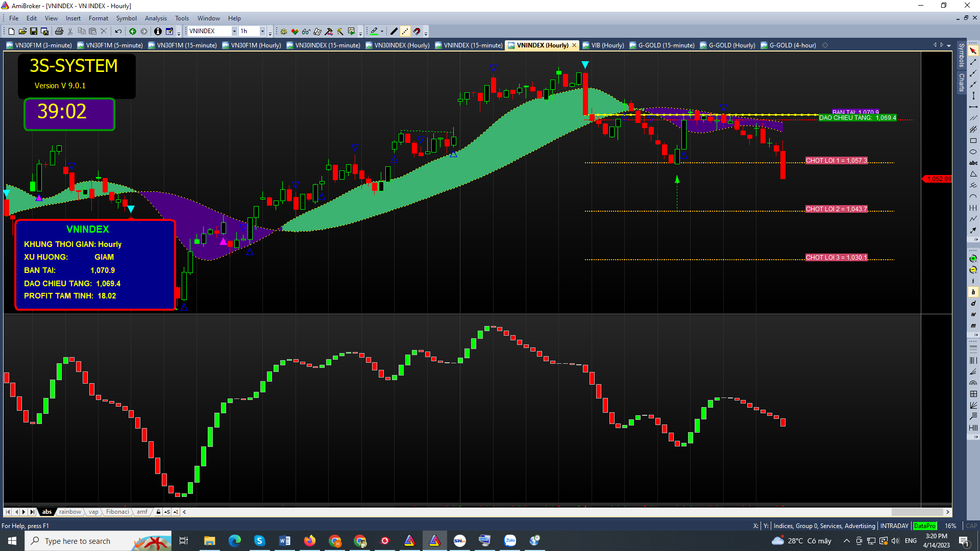The height and width of the screenshot is (551, 980).
Task: Select the text 'abc' drawing tool
Action: pos(973,163)
